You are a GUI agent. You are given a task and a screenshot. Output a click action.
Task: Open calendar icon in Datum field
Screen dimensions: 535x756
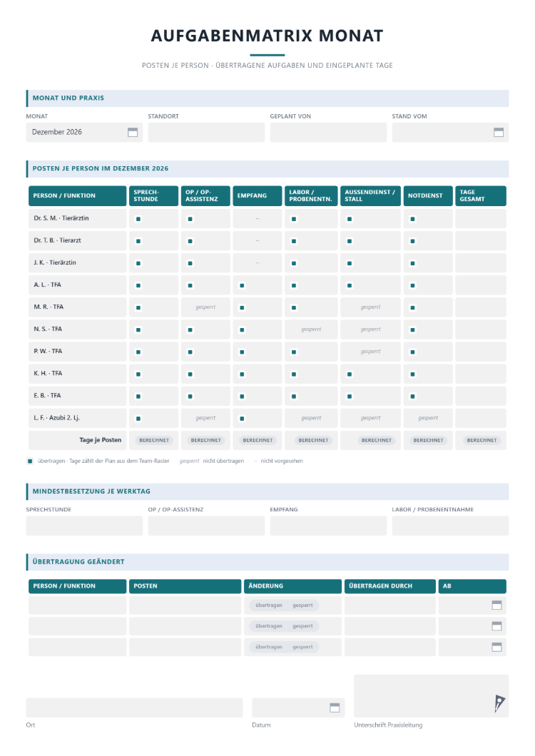(x=335, y=708)
